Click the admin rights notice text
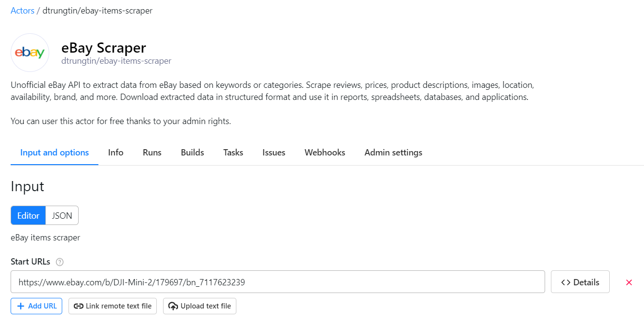Screen dimensions: 644x322 [121, 121]
